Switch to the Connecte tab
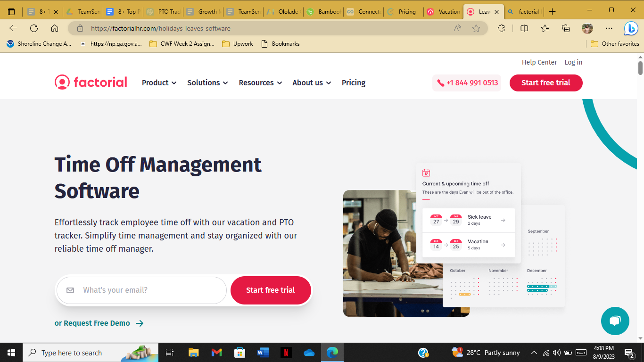Viewport: 644px width, 362px height. (363, 12)
